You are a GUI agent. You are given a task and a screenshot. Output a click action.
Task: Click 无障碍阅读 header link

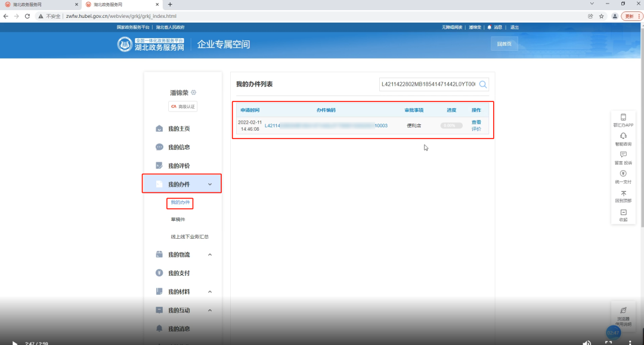pyautogui.click(x=452, y=27)
